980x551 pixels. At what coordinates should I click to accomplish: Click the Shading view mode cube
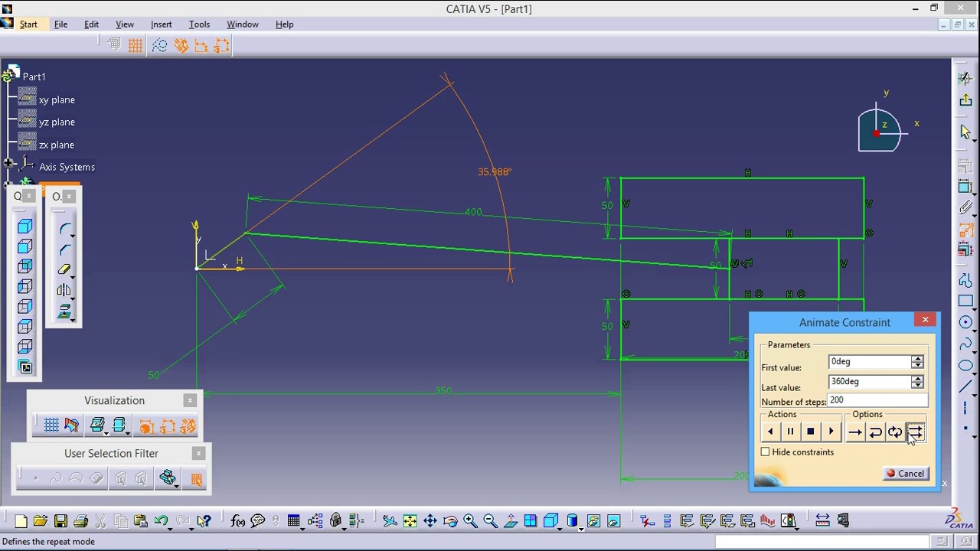(25, 227)
